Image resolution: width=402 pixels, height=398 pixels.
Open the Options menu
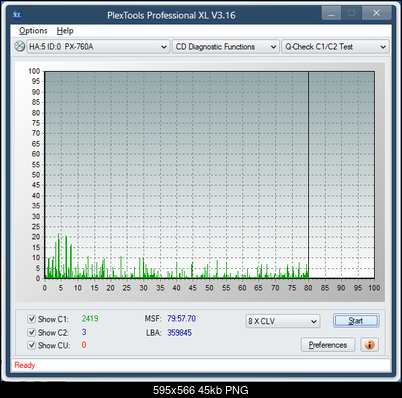[33, 31]
